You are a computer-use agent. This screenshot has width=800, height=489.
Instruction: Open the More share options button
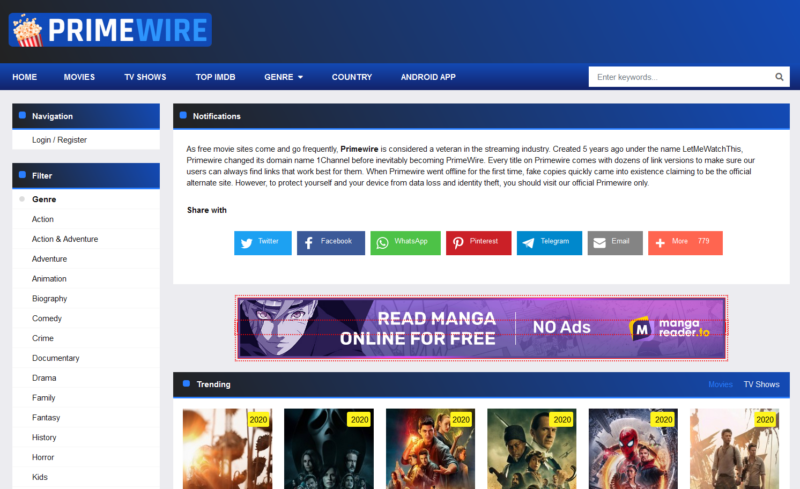[685, 243]
